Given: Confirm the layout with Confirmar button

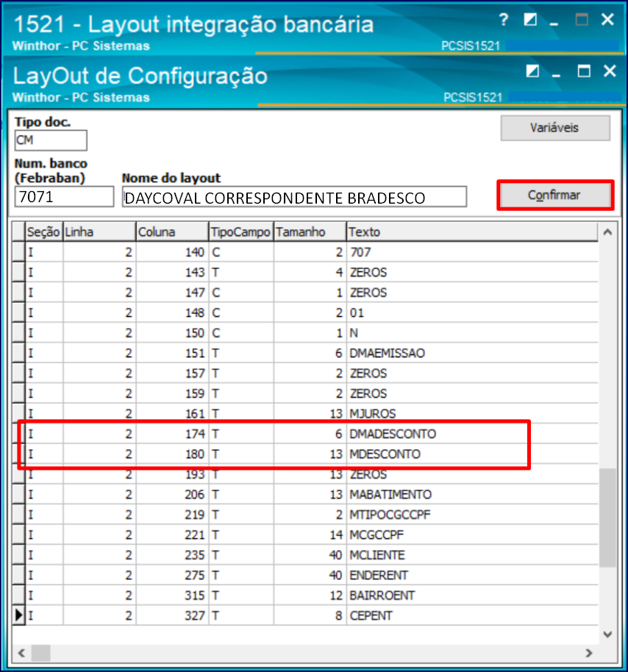Looking at the screenshot, I should (555, 195).
